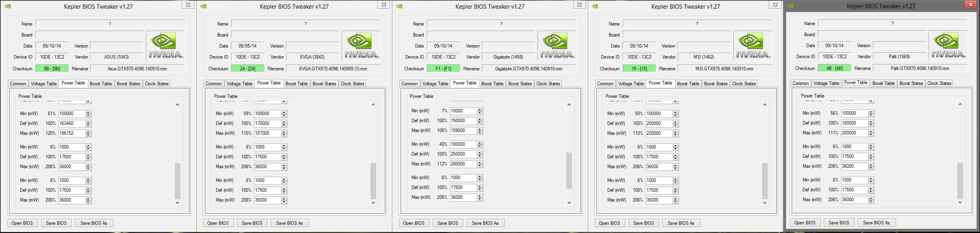Screen dimensions: 980x233
Task: Click Filename field Asus.GTX970.4096.140910.rom
Action: (x=137, y=68)
